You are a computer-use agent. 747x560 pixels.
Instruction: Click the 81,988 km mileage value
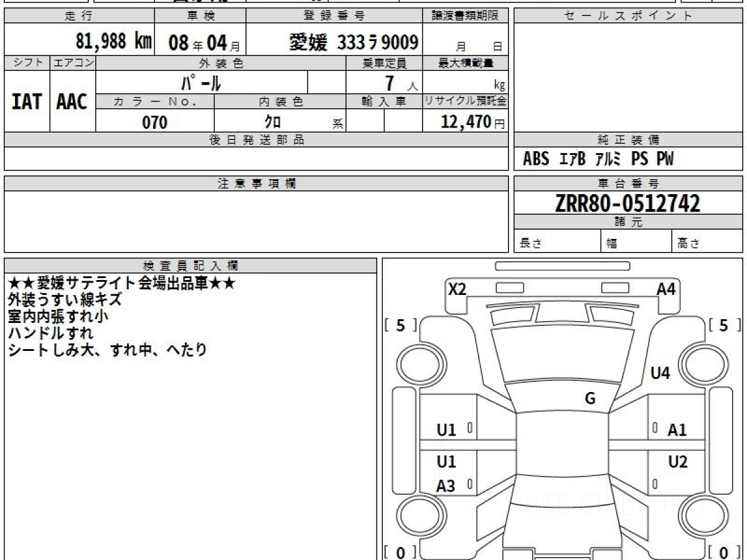coord(114,42)
